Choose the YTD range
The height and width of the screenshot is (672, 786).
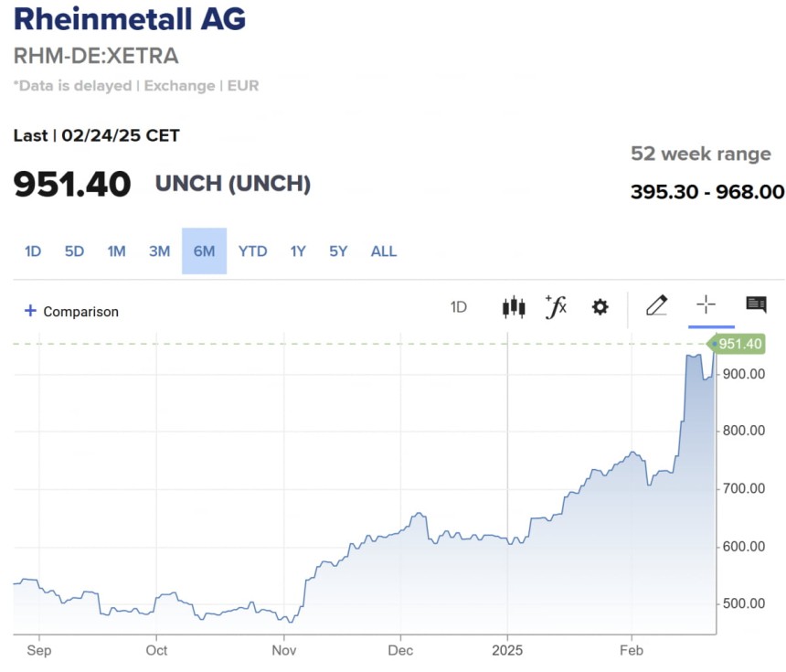click(252, 251)
